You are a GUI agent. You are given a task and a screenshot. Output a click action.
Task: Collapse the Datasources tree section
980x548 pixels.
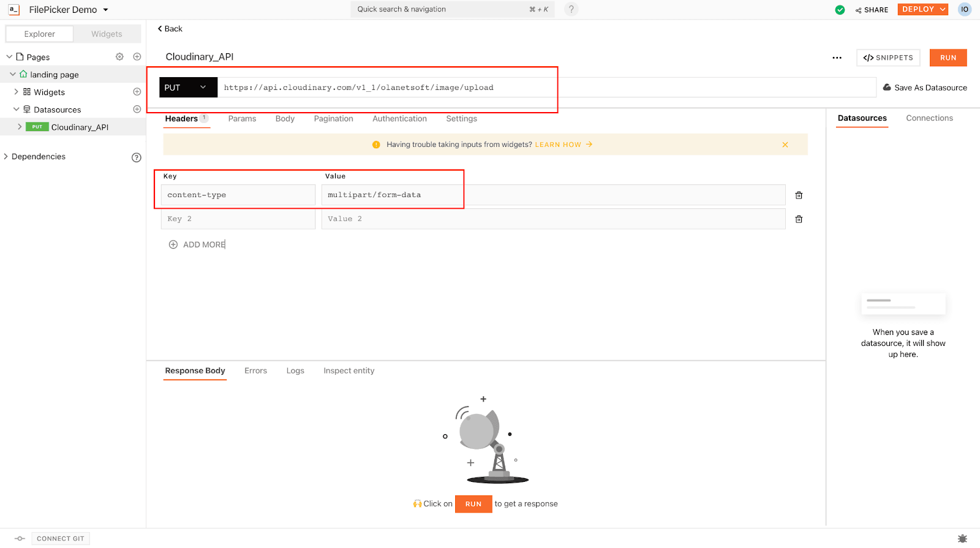pos(17,110)
